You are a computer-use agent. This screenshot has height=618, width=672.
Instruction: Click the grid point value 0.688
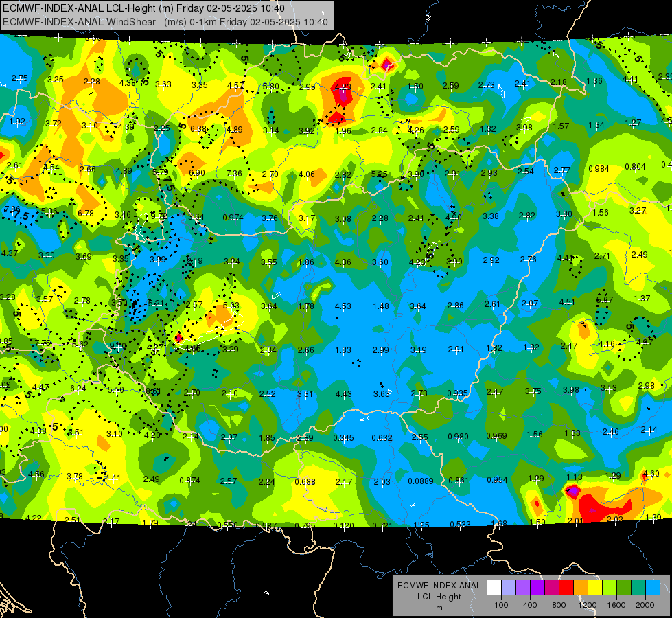coord(305,482)
